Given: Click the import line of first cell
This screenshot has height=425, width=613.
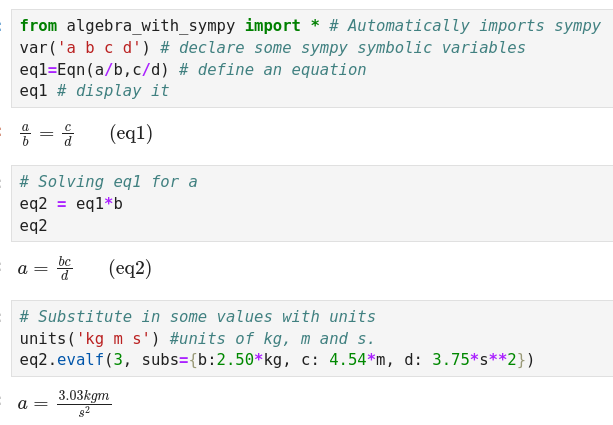Looking at the screenshot, I should [310, 26].
